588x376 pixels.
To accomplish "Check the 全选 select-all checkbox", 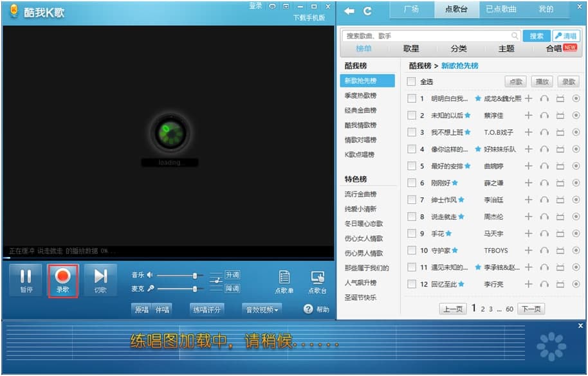I will click(412, 82).
